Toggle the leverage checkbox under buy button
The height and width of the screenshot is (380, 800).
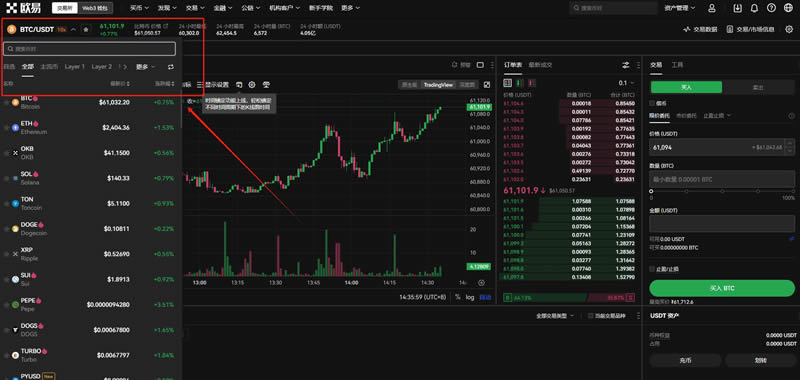pos(653,103)
